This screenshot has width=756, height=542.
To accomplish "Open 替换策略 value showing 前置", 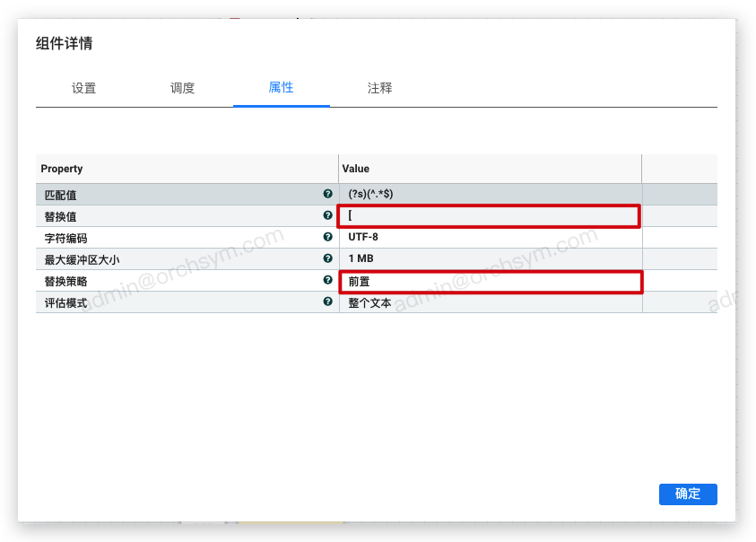I will [490, 282].
